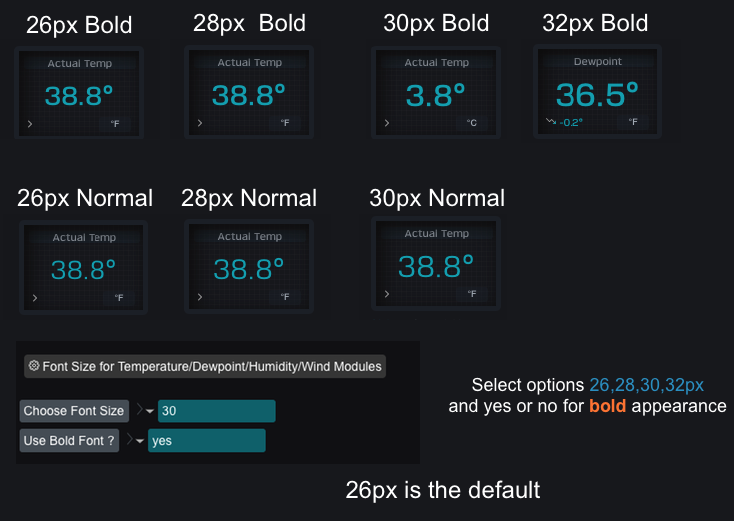
Task: Click the 36.5° dewpoint reading
Action: tap(597, 95)
